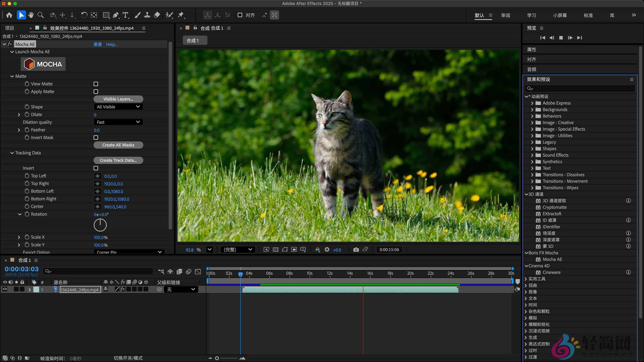Adjust the Rotation dial control
This screenshot has height=362, width=644.
(x=100, y=225)
